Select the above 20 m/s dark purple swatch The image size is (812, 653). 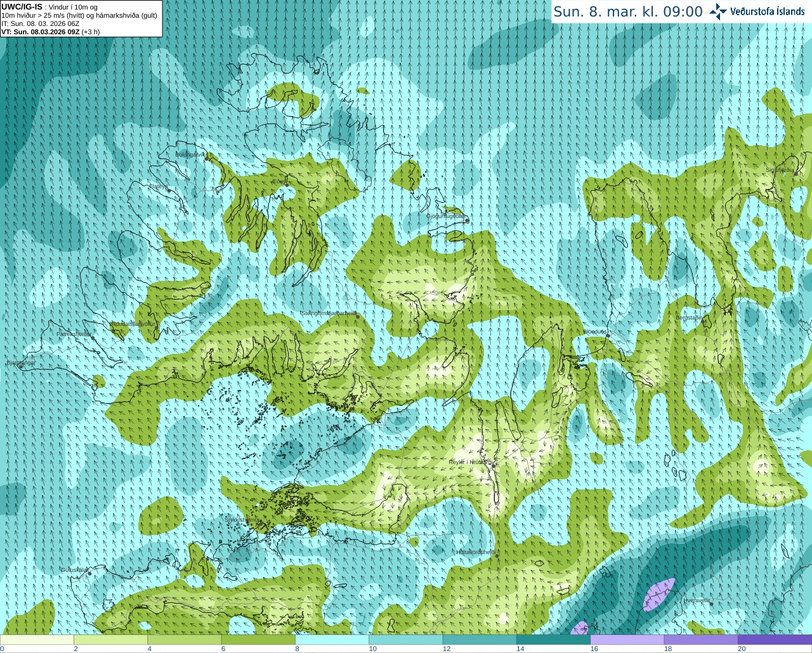tap(774, 640)
